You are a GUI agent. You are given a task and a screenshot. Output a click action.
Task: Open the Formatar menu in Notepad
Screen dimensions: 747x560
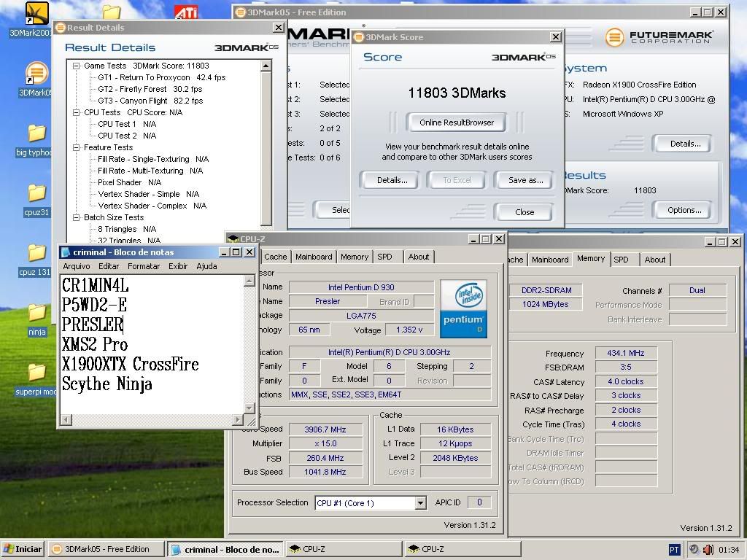[144, 266]
